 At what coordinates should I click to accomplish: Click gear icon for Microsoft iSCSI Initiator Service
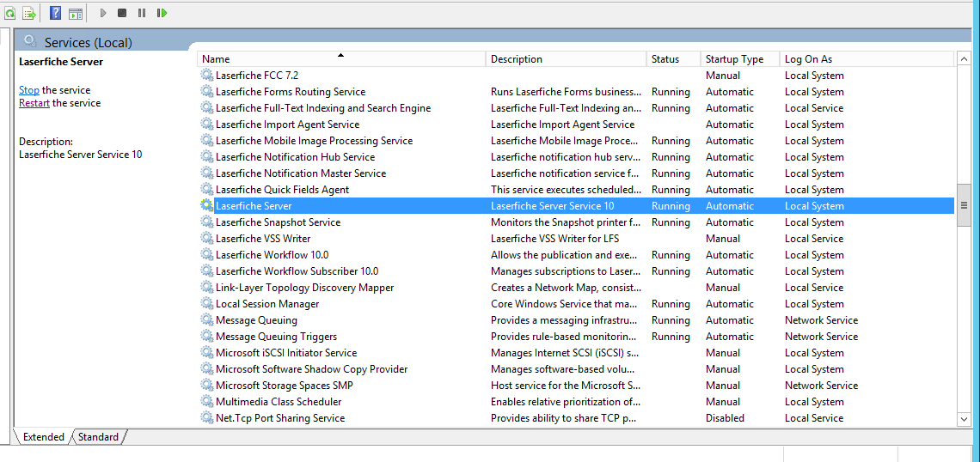206,353
